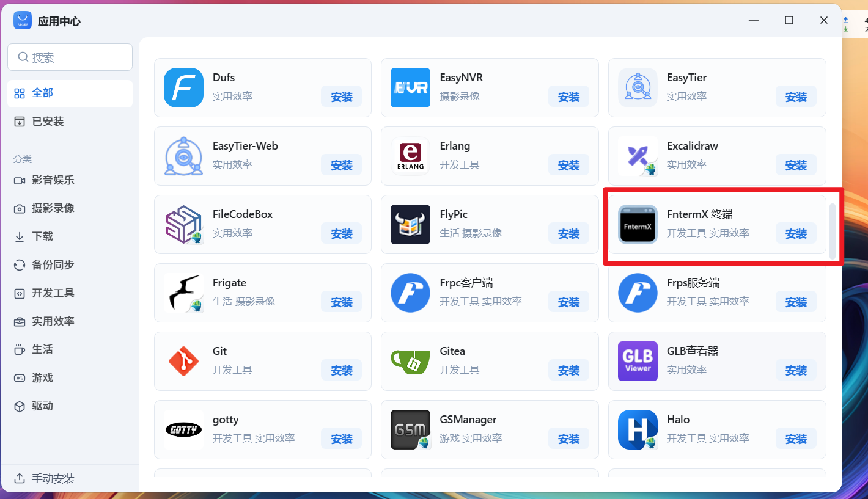Install the Frps服务端 app
Viewport: 868px width, 499px height.
click(796, 302)
